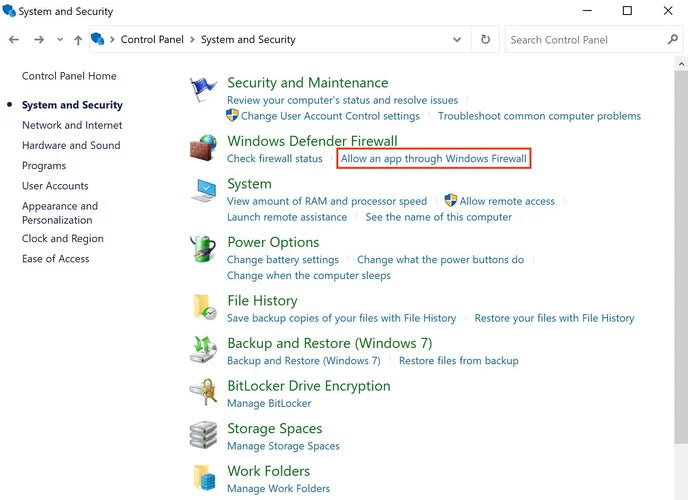Navigate back with the back arrow
Image resolution: width=688 pixels, height=500 pixels.
pos(14,40)
